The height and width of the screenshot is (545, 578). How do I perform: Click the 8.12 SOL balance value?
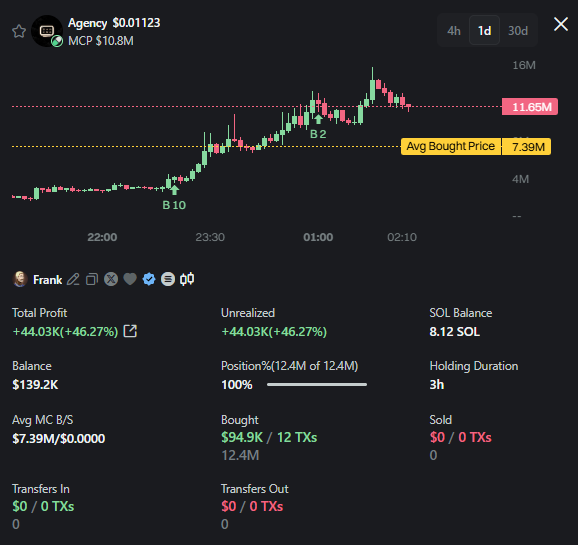(x=455, y=331)
